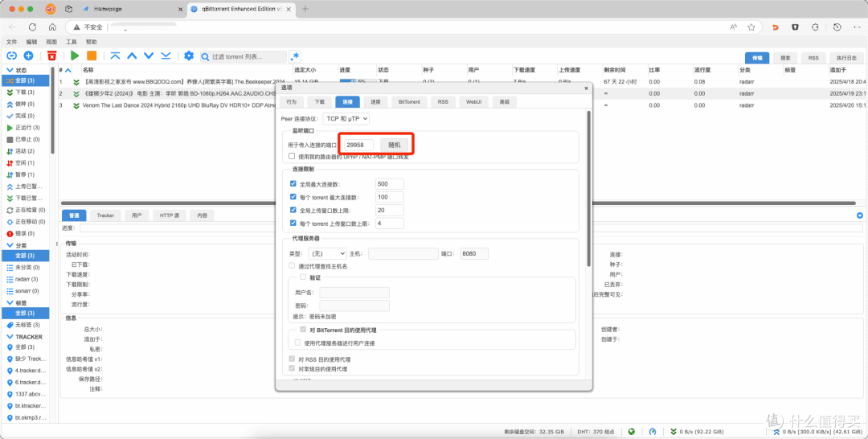This screenshot has height=439, width=868.
Task: Open the 搜索 tab at top right
Action: [x=785, y=58]
